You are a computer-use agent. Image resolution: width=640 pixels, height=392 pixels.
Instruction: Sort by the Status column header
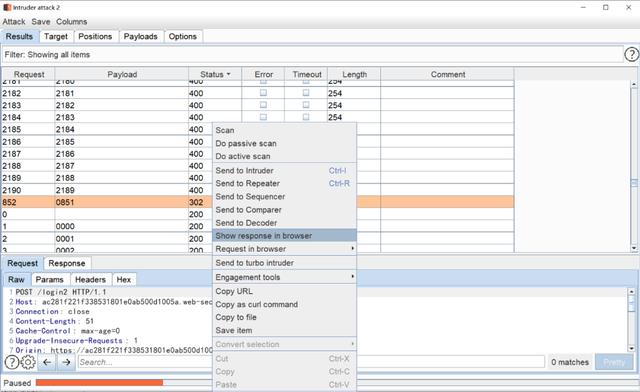click(x=215, y=74)
